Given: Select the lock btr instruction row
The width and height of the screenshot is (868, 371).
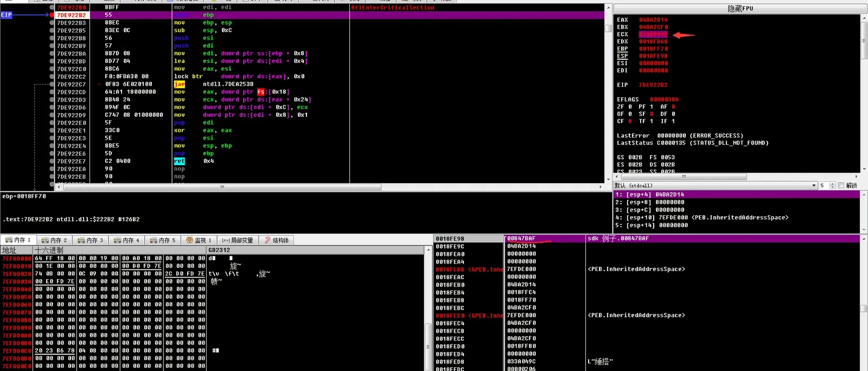Looking at the screenshot, I should pos(239,77).
